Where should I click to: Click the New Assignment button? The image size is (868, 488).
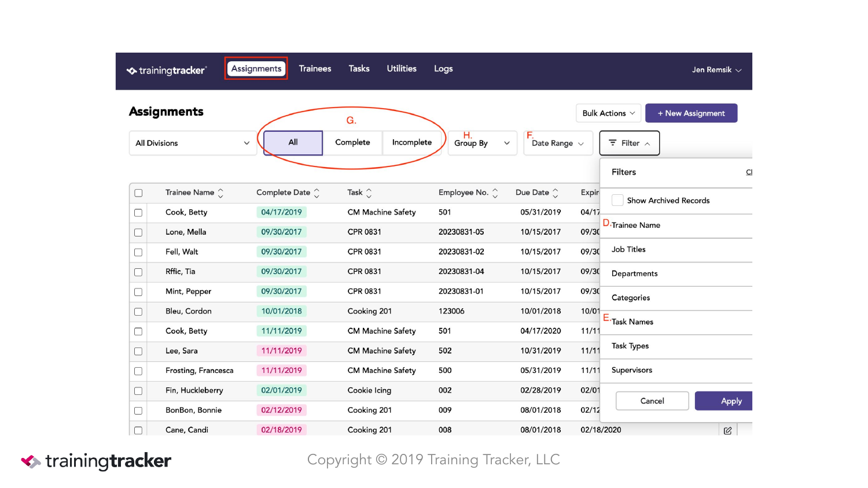click(x=691, y=113)
